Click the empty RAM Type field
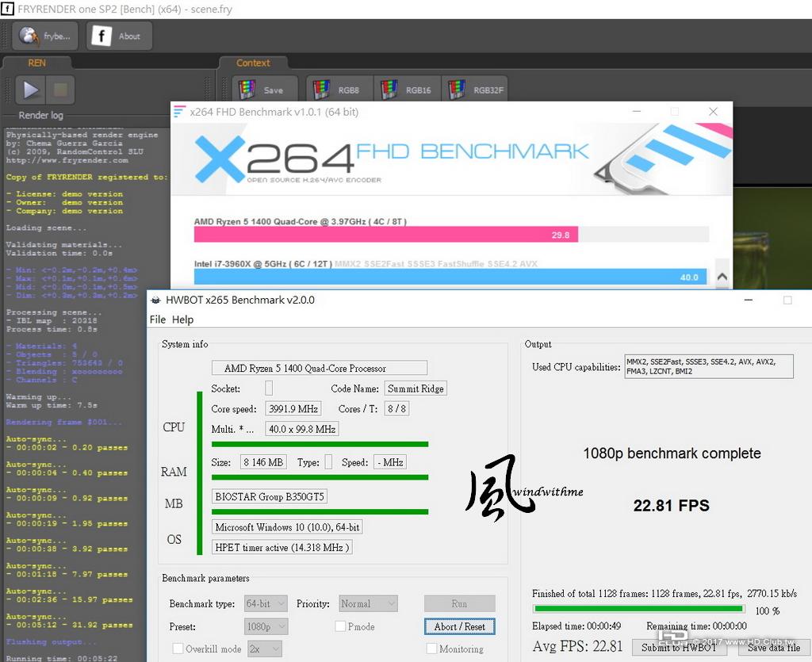 [328, 461]
